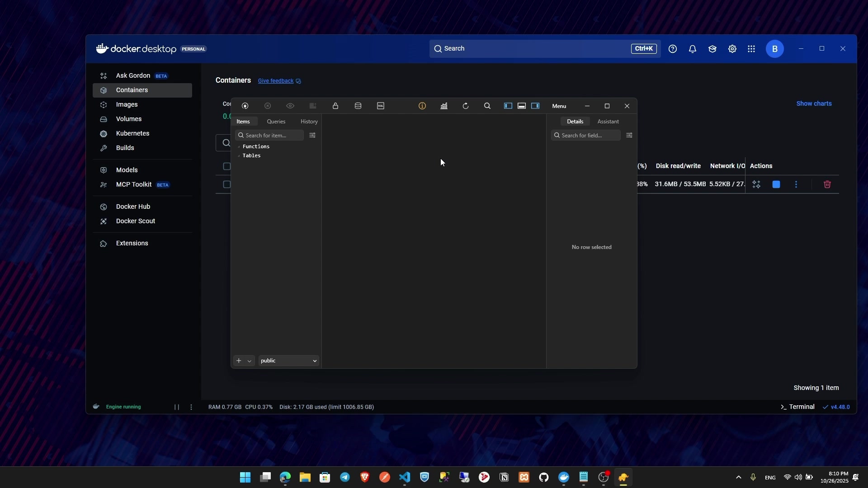Image resolution: width=868 pixels, height=488 pixels.
Task: Toggle the select-all containers header checkbox
Action: [x=227, y=166]
